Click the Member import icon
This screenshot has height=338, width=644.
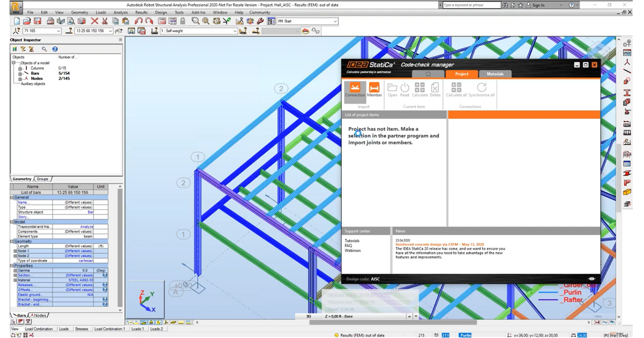pos(374,89)
